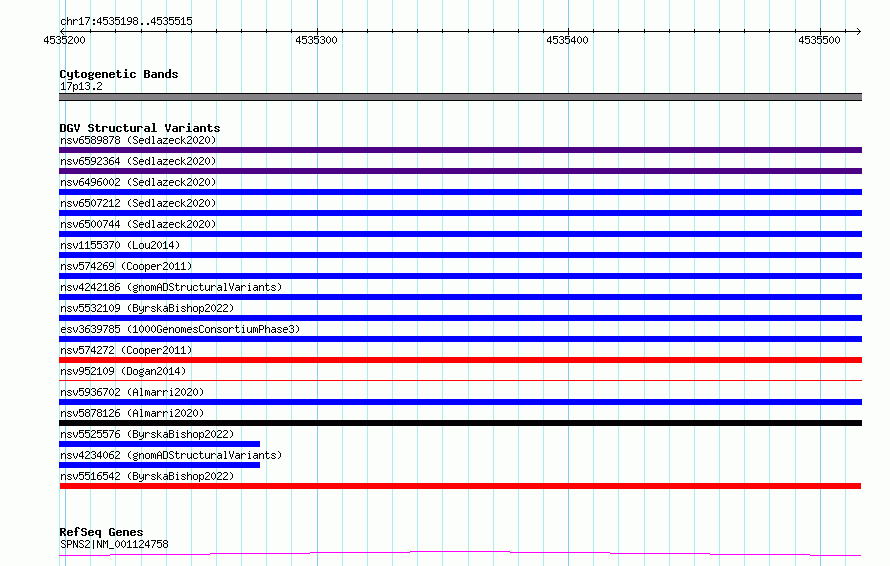The height and width of the screenshot is (566, 890).
Task: Click the purple bar under nsv6592364
Action: pyautogui.click(x=460, y=171)
